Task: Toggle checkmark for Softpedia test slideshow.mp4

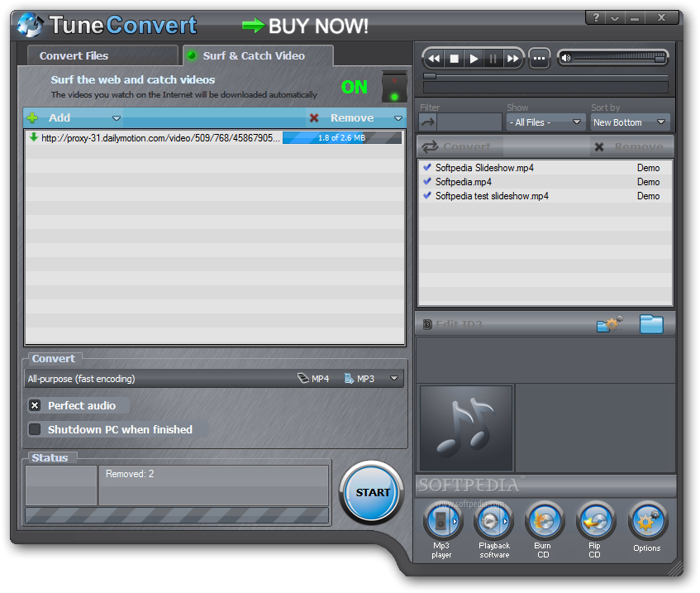Action: coord(427,196)
